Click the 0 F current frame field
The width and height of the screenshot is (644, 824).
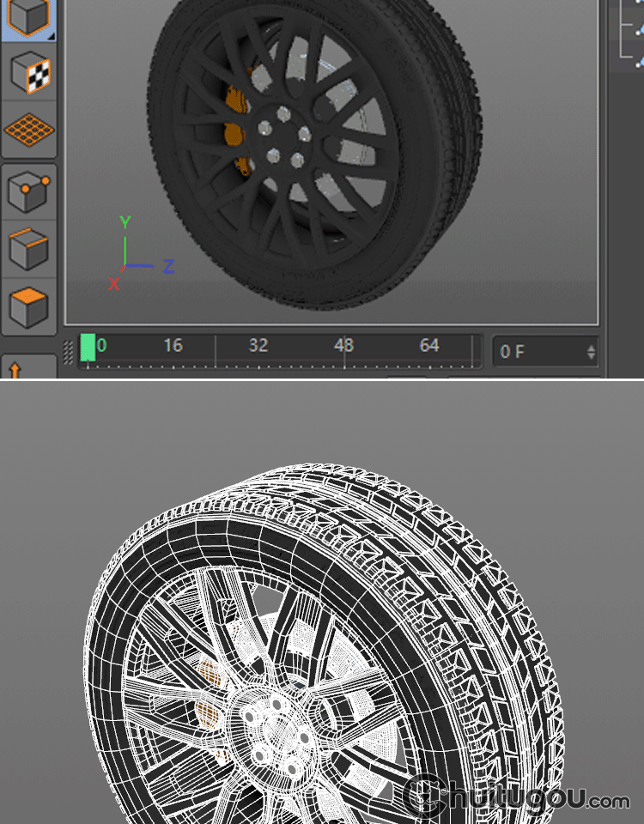point(546,352)
